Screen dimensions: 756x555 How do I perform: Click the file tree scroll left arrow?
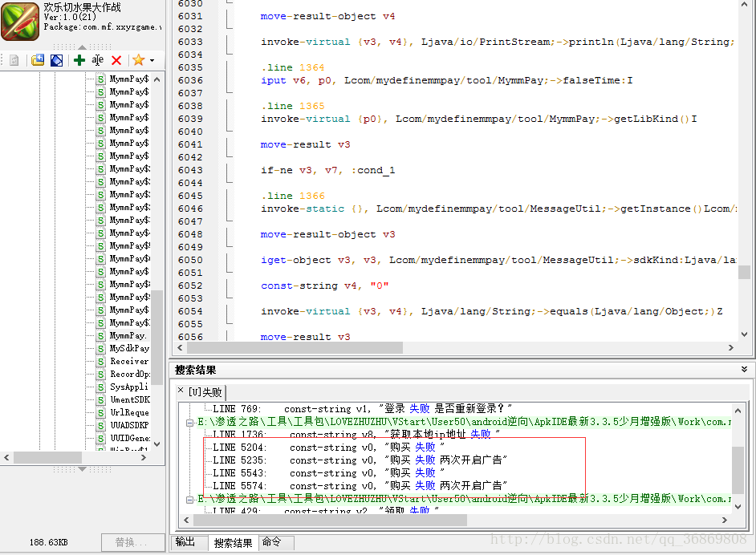[x=6, y=458]
